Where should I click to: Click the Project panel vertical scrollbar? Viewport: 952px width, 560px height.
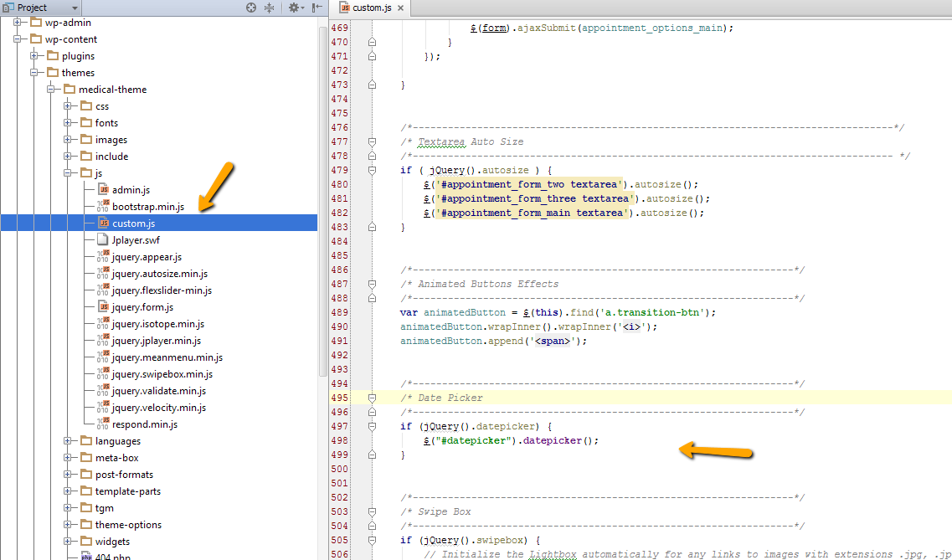323,200
